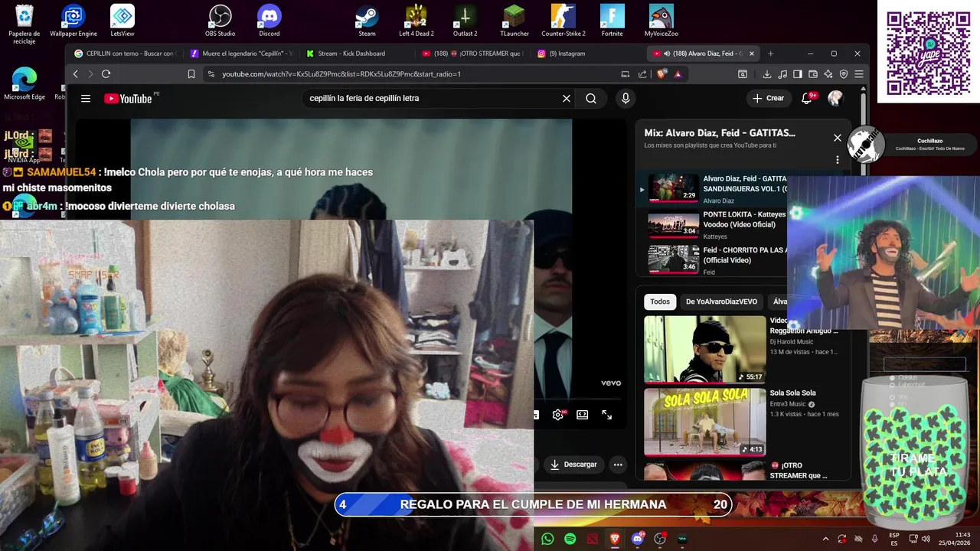The image size is (980, 551).
Task: Click the Crear button
Action: tap(769, 99)
